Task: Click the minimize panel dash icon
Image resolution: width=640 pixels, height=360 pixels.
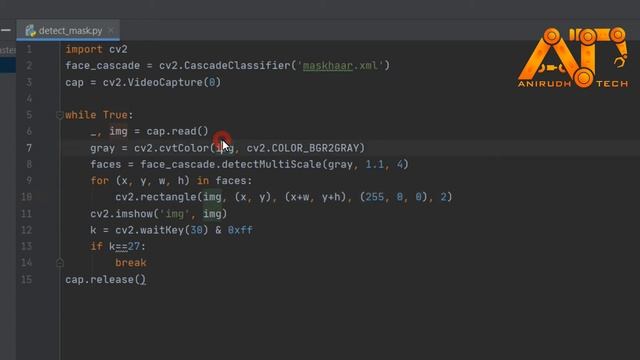Action: point(6,30)
